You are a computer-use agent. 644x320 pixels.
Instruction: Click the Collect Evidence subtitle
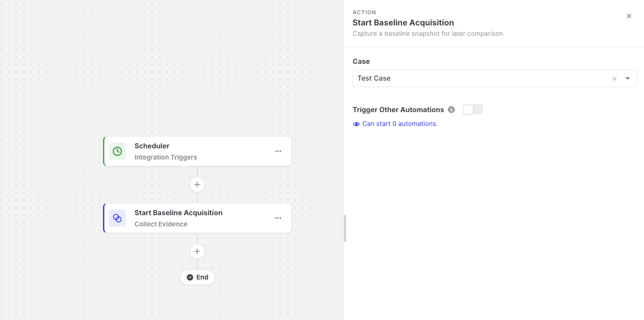click(x=161, y=224)
